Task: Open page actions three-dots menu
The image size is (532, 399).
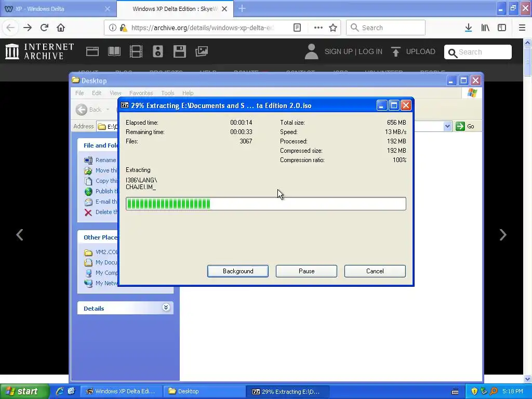Action: point(318,28)
